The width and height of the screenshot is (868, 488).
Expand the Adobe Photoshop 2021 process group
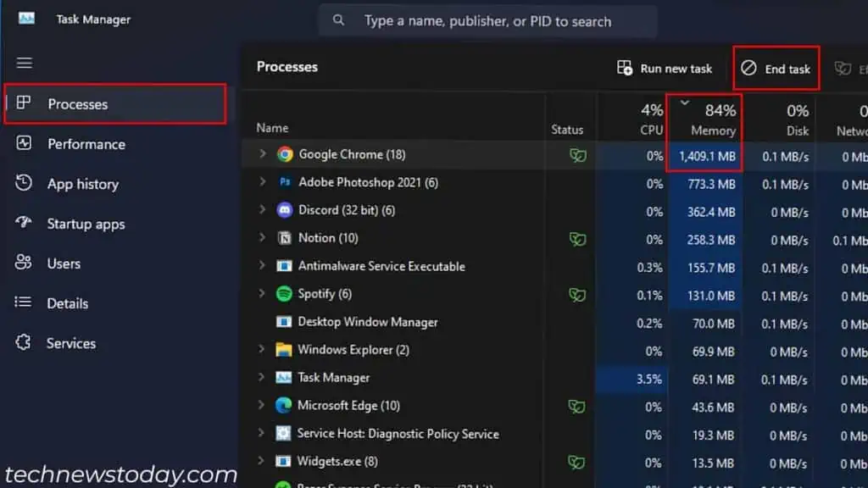[x=263, y=181]
